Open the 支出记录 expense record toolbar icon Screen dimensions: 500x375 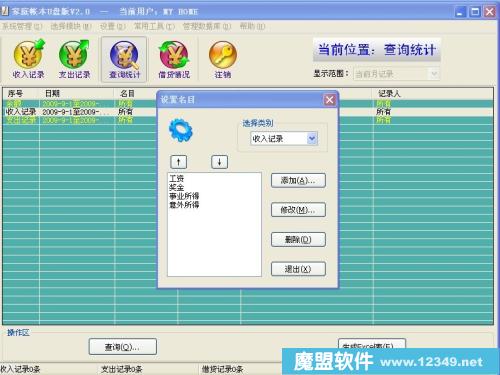(74, 59)
